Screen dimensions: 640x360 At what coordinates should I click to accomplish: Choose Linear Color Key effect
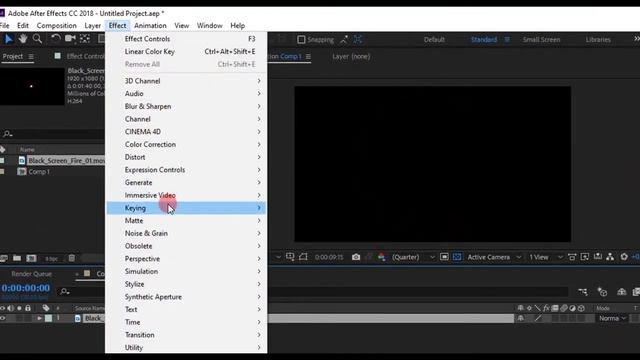[186, 51]
